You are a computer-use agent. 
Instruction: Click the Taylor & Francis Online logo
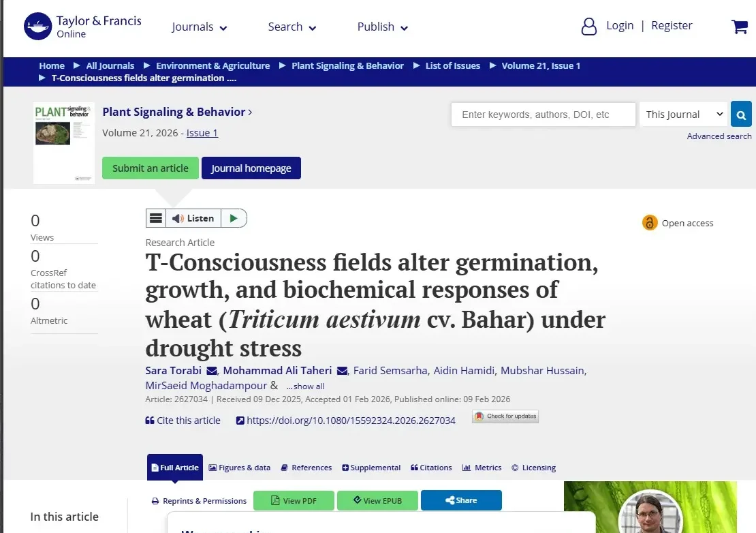[x=82, y=26]
